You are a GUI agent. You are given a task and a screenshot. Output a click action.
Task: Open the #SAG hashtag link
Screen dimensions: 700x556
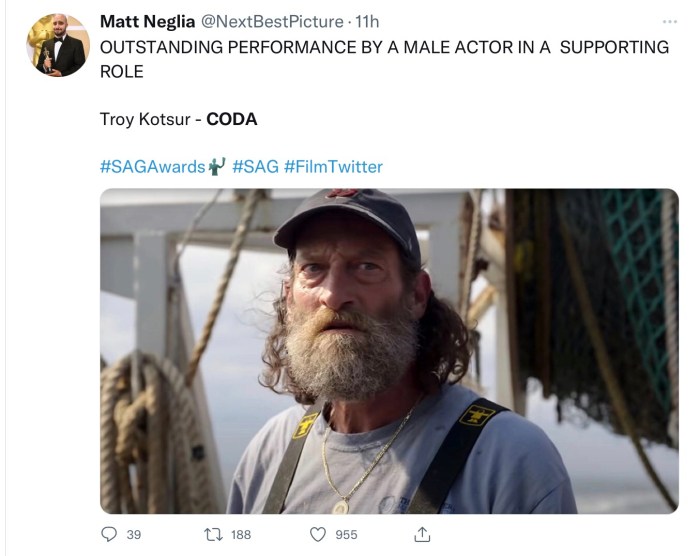click(255, 167)
